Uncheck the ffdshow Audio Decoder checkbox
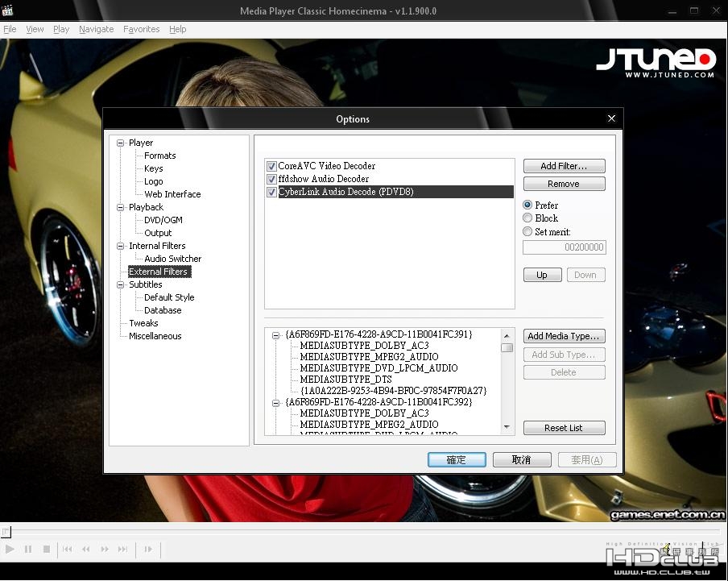This screenshot has height=581, width=728. (x=271, y=179)
